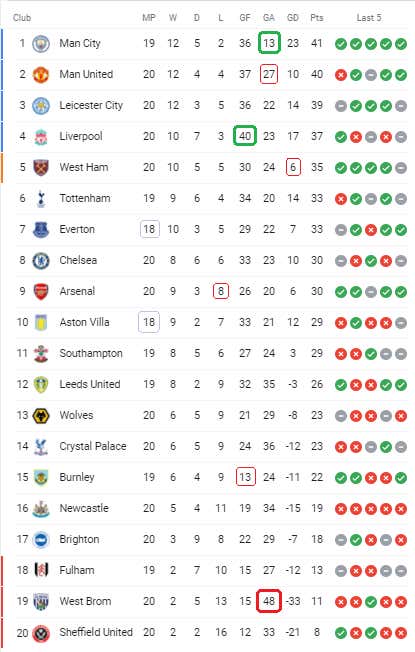
Task: Click Man United's first red loss icon
Action: (341, 75)
